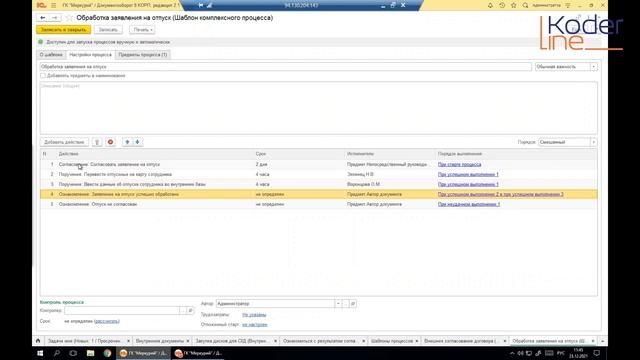The width and height of the screenshot is (640, 360).
Task: Click the process name field 'Обработка заявления на отпуск'
Action: pos(286,67)
